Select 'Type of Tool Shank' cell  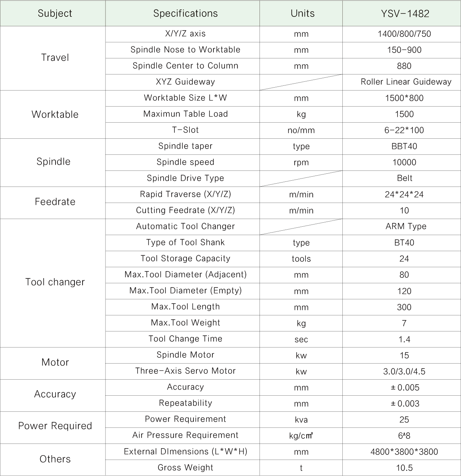pyautogui.click(x=183, y=243)
